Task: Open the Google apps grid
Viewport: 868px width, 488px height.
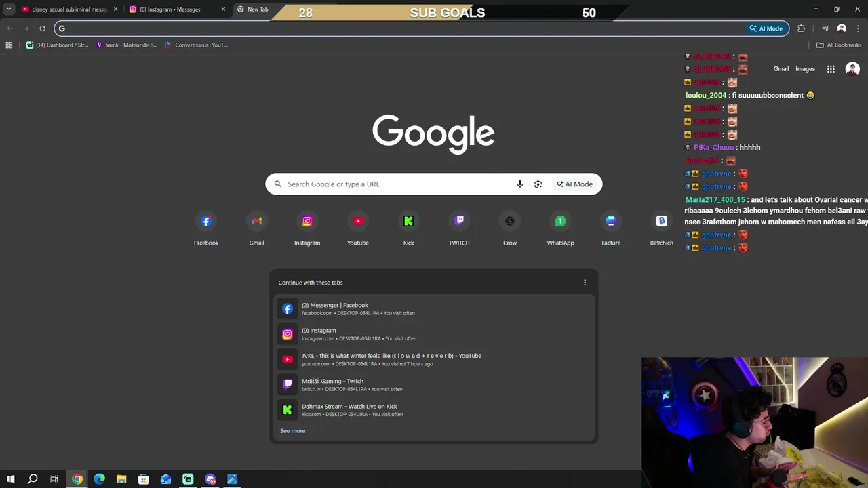Action: pyautogui.click(x=831, y=69)
